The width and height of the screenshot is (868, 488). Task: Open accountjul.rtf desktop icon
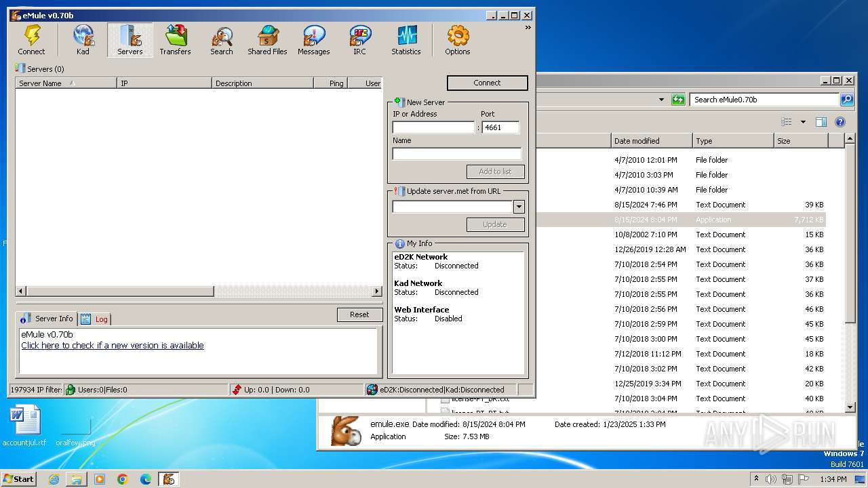pyautogui.click(x=24, y=426)
